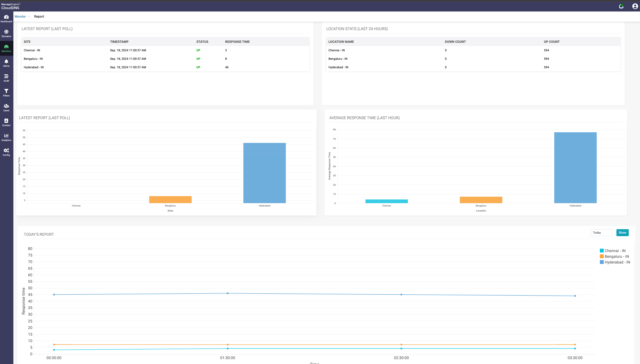The width and height of the screenshot is (640, 364).
Task: Open the Users sidebar icon
Action: tap(6, 107)
